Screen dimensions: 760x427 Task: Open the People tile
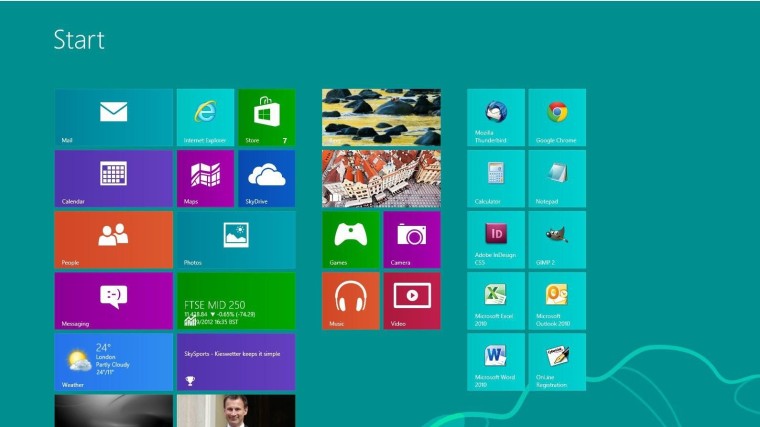point(113,239)
